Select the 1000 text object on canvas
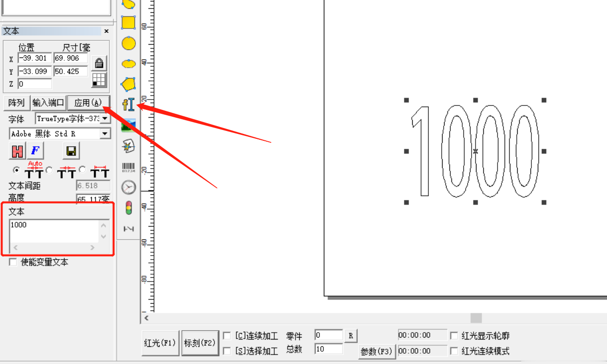The image size is (607, 364). click(x=475, y=151)
